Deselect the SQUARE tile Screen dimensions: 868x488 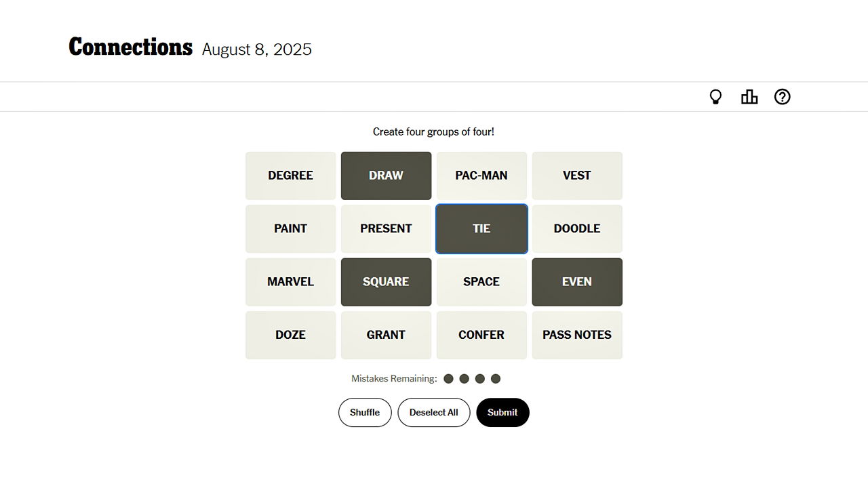pyautogui.click(x=386, y=282)
